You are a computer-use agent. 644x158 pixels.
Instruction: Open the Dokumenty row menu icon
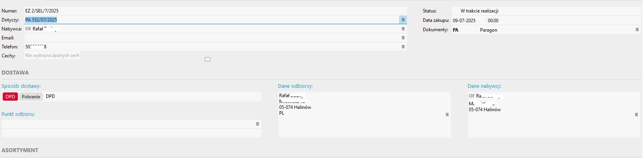point(637,30)
